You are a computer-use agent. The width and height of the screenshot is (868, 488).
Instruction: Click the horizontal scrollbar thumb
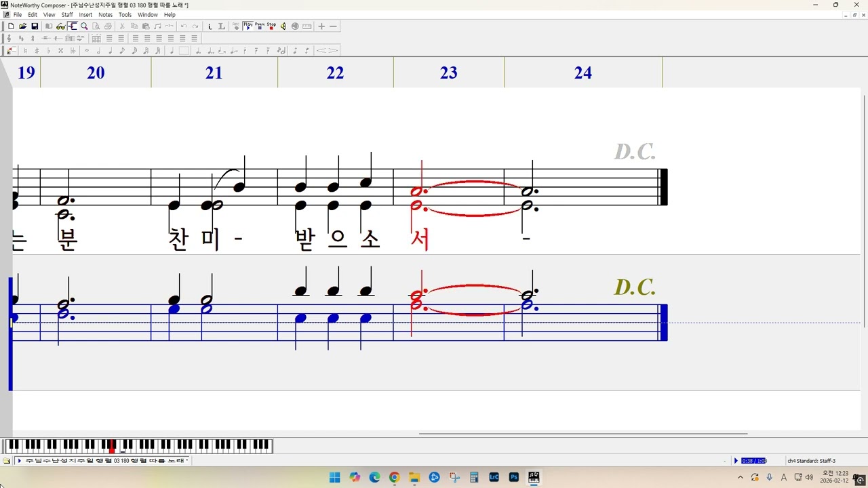[x=583, y=434]
